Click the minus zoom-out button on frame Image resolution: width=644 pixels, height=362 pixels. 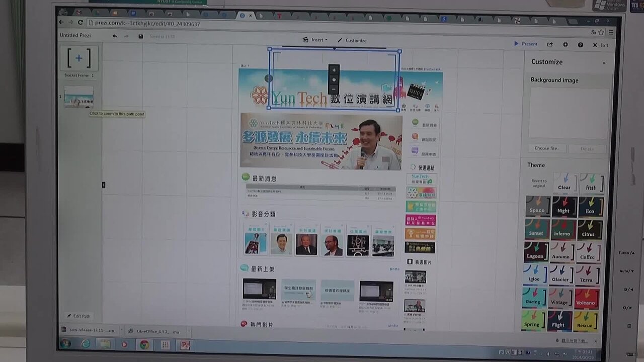pos(334,89)
